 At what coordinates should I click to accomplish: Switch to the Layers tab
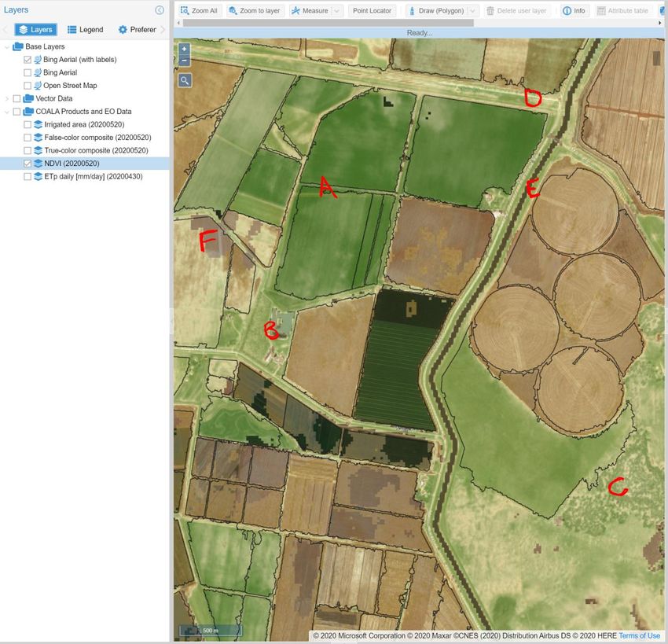pyautogui.click(x=36, y=29)
